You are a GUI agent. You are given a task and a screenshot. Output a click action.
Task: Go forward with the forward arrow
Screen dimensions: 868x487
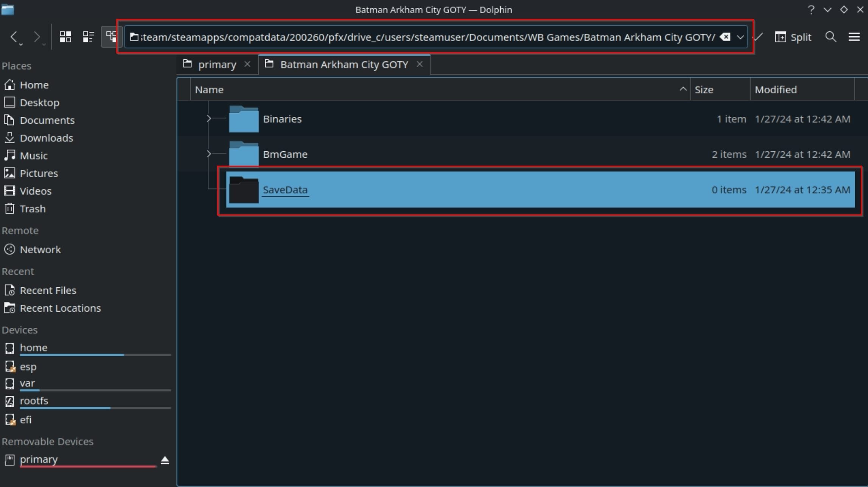click(37, 37)
